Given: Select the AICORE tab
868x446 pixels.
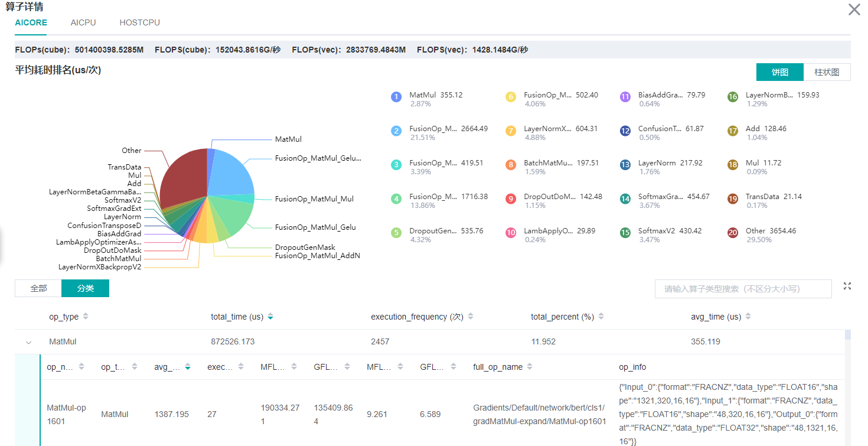Looking at the screenshot, I should coord(31,22).
